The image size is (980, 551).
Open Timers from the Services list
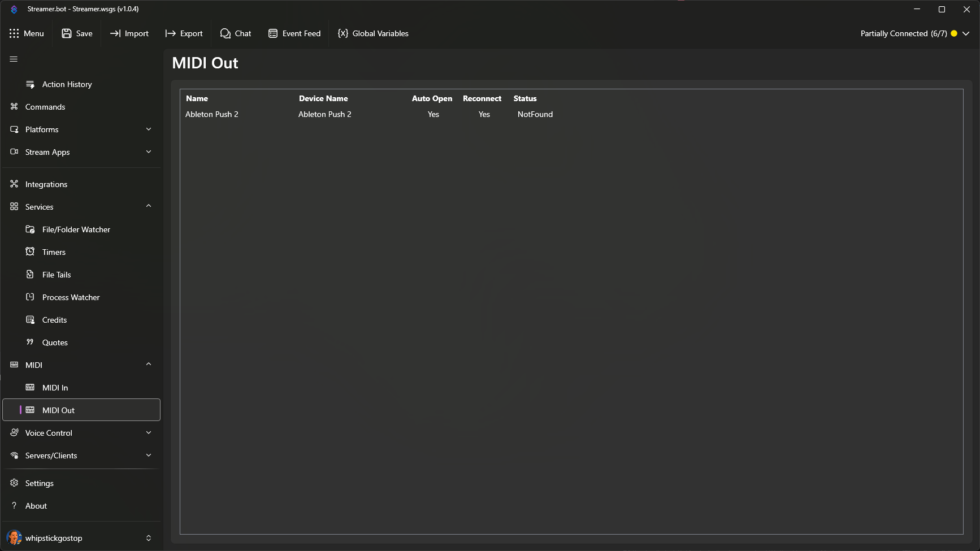click(54, 252)
